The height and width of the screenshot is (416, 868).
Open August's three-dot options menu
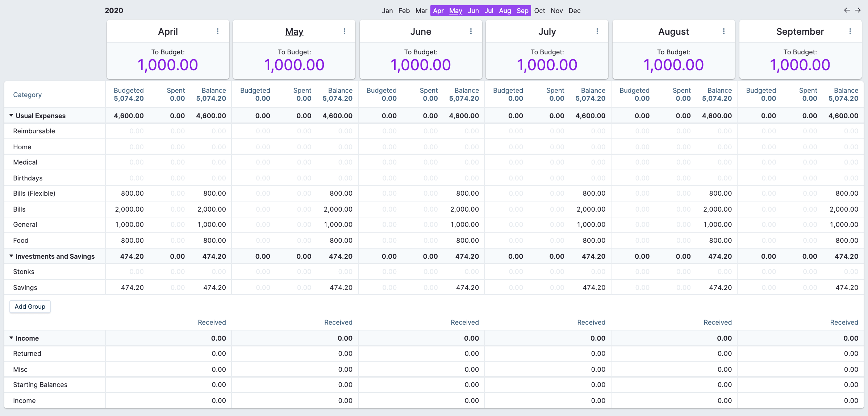click(723, 32)
